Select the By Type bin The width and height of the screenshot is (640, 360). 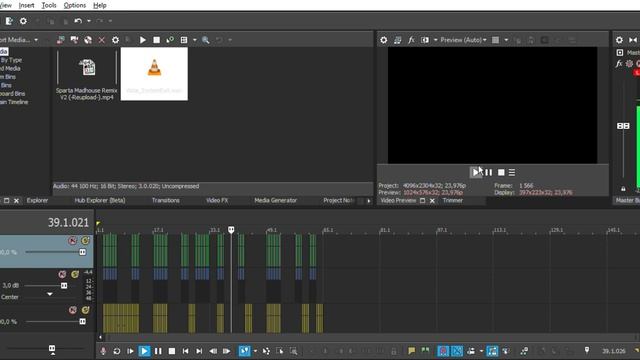pos(11,60)
